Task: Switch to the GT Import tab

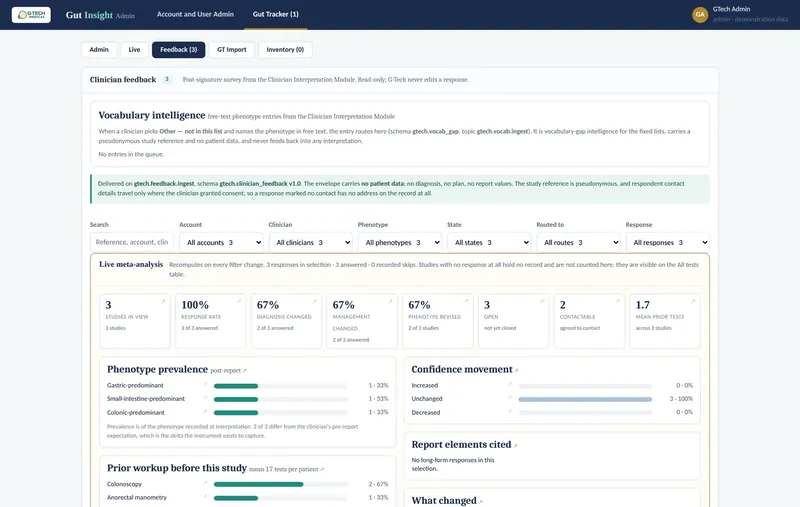Action: pos(232,49)
